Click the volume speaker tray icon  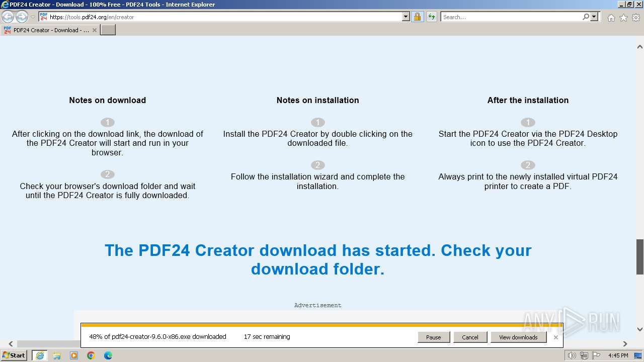[572, 355]
